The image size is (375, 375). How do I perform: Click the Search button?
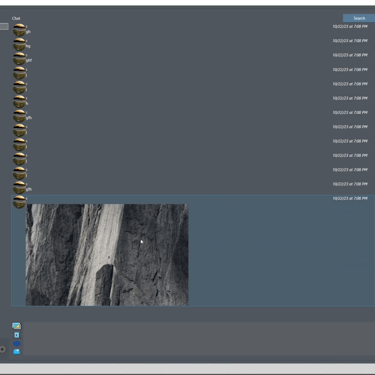[359, 18]
